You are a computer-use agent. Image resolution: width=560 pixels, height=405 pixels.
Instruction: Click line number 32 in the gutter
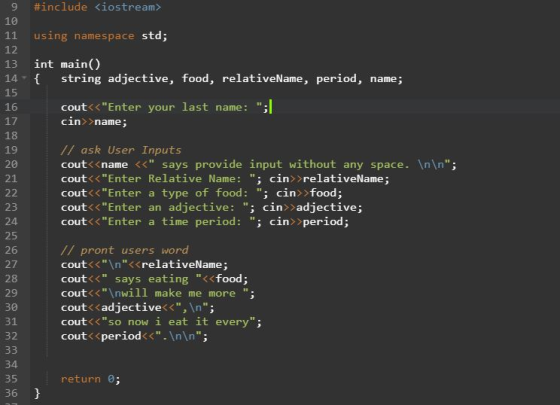11,336
